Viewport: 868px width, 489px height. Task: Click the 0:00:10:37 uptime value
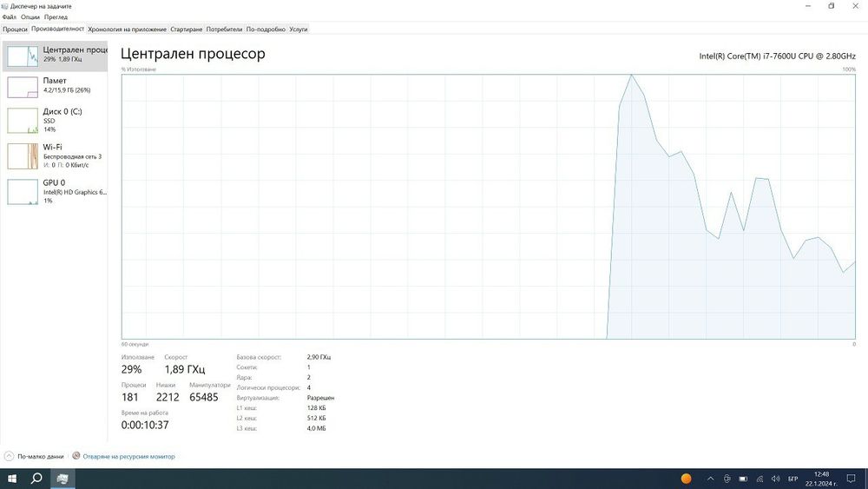tap(145, 426)
